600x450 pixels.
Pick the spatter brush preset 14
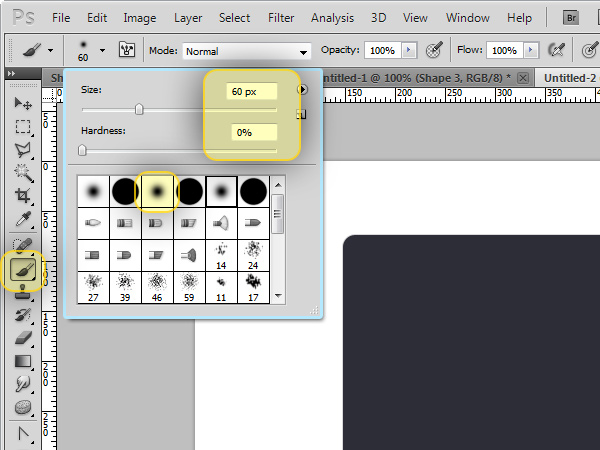(x=221, y=255)
